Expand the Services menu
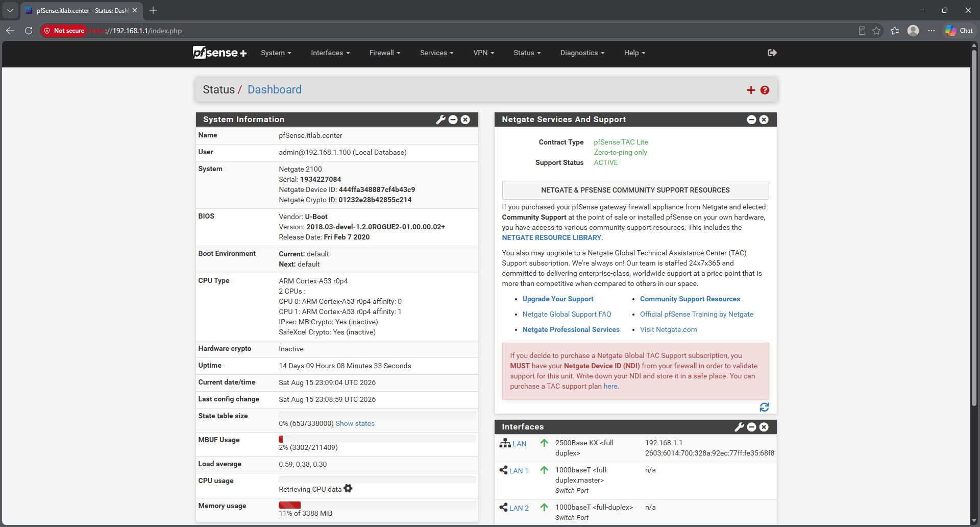The height and width of the screenshot is (527, 980). (x=437, y=53)
